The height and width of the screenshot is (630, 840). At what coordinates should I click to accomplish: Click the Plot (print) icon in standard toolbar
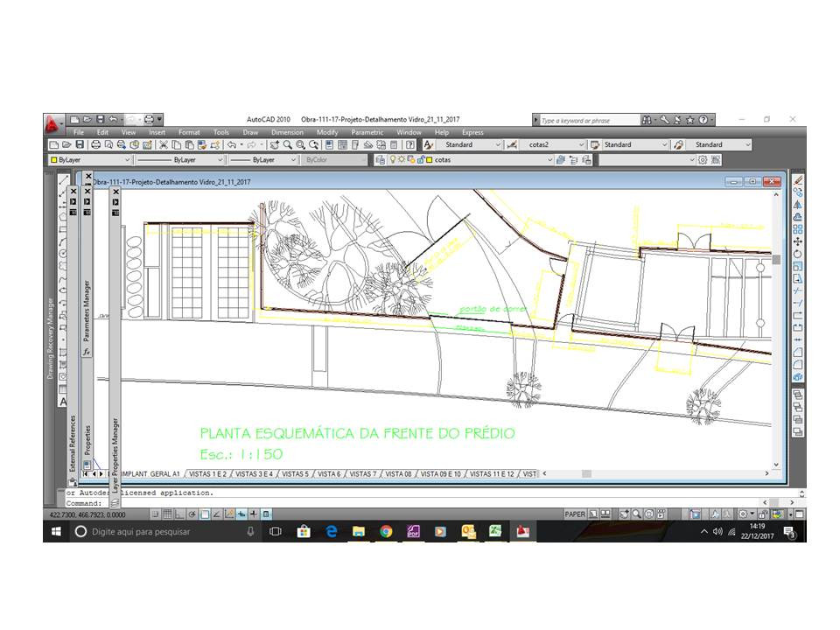click(x=96, y=144)
